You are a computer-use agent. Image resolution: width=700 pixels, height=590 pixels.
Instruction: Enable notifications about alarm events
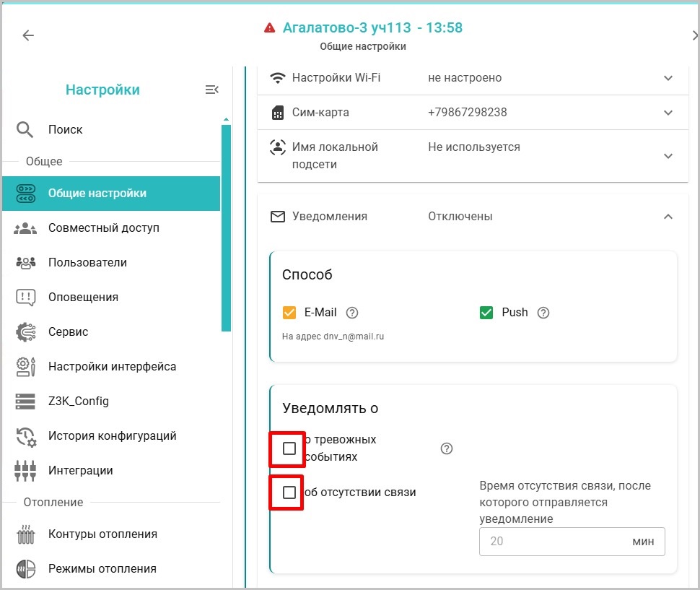point(289,448)
